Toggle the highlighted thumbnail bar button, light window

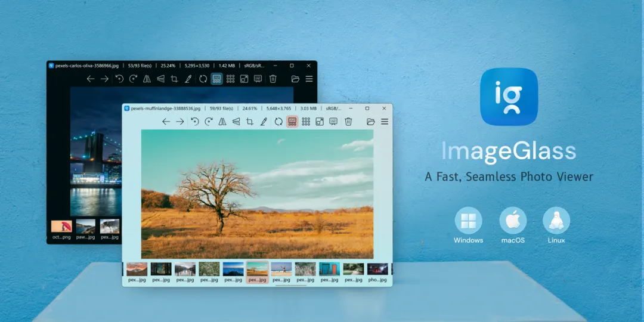click(x=292, y=122)
